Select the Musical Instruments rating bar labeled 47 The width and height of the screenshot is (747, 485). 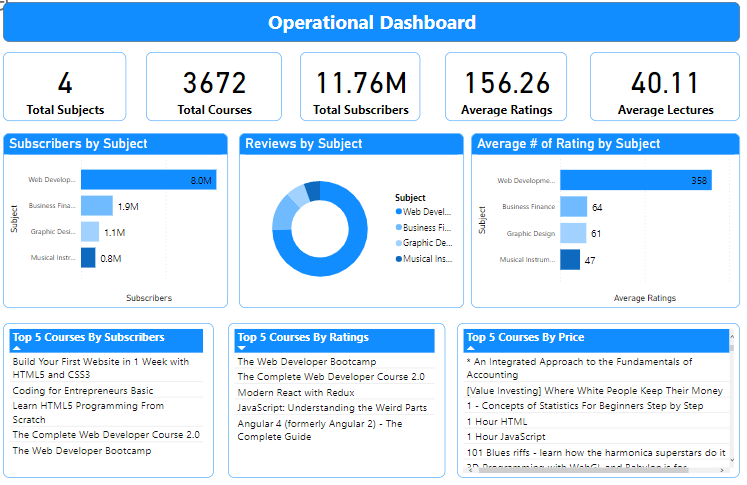pyautogui.click(x=570, y=260)
